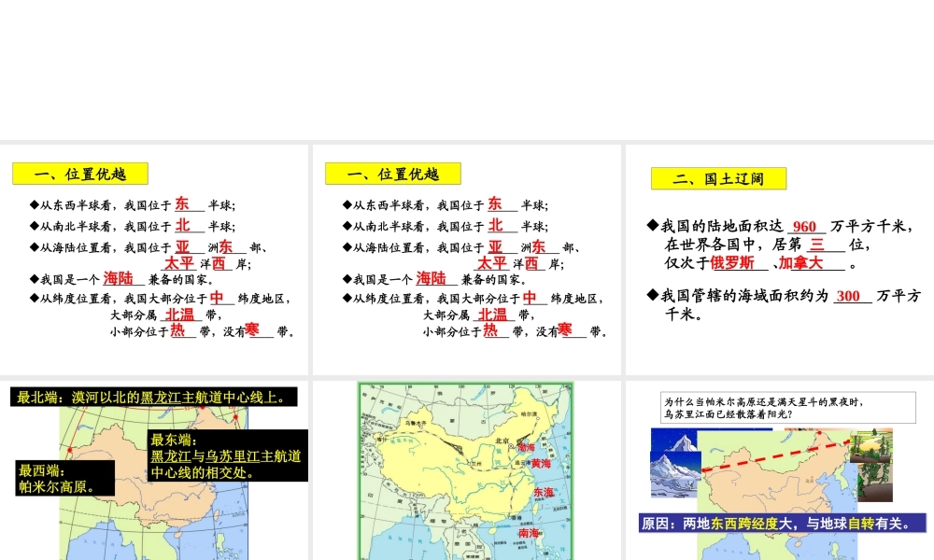Click the red answer 三 after 居第

coord(816,244)
